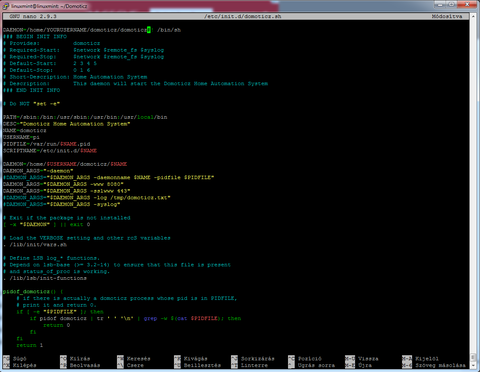This screenshot has width=480, height=372.
Task: Click the PuTTY icon in the title bar
Action: pos(5,6)
